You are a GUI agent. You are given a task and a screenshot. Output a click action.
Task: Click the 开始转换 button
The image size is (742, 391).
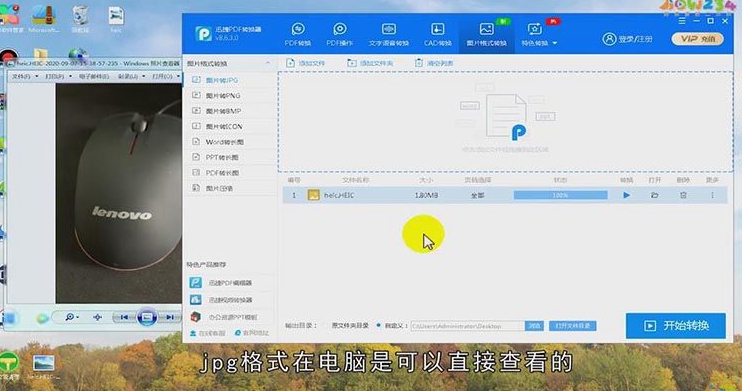coord(676,326)
